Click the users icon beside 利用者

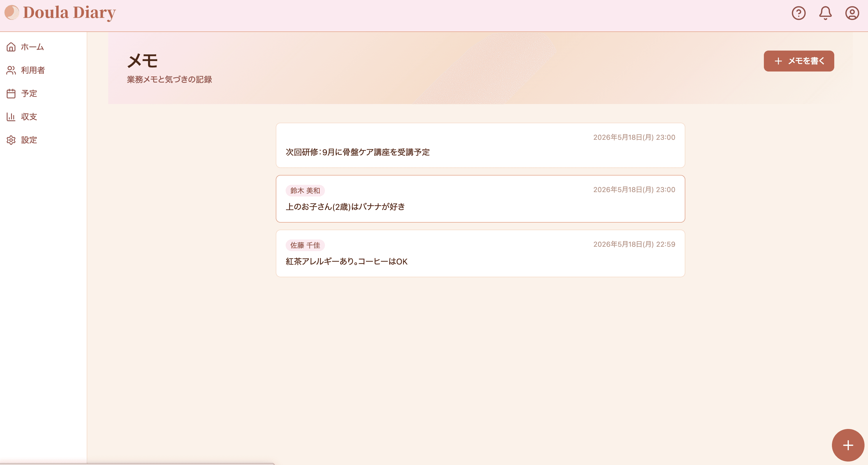pyautogui.click(x=11, y=70)
